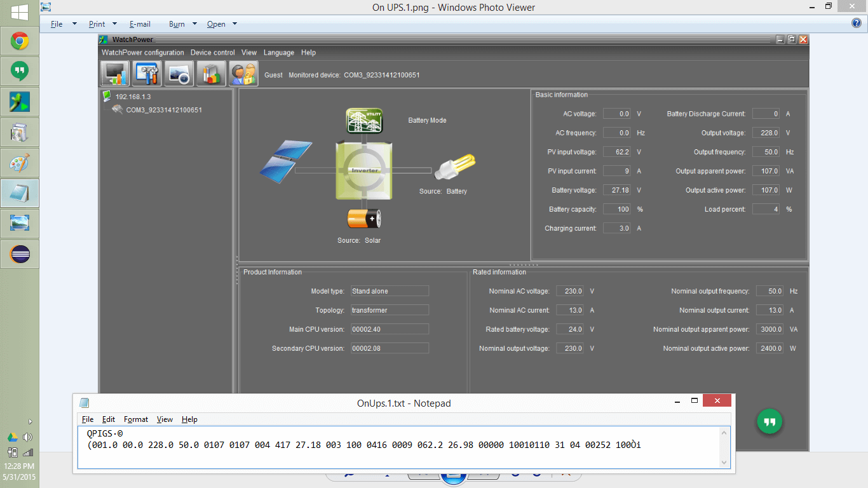Click Nominal output apparent power 3000.0 field
The width and height of the screenshot is (868, 488).
pos(770,329)
